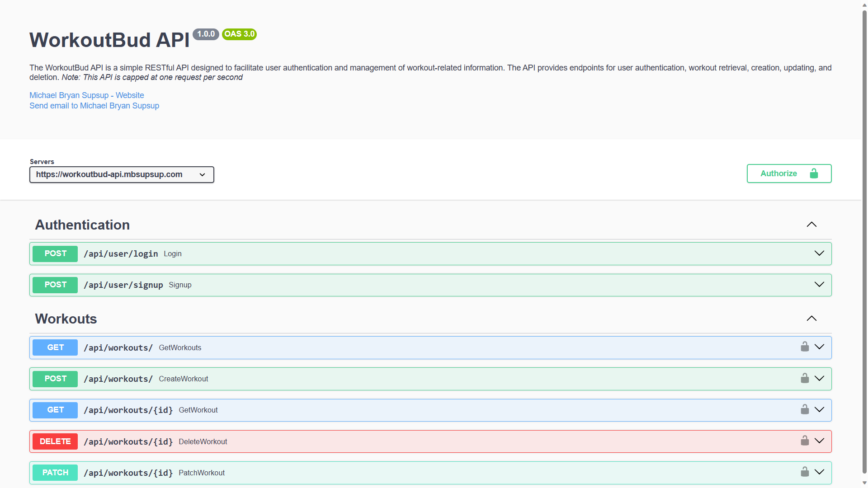Screen dimensions: 868x488
Task: Expand the GetWorkout endpoint chevron
Action: (x=819, y=409)
